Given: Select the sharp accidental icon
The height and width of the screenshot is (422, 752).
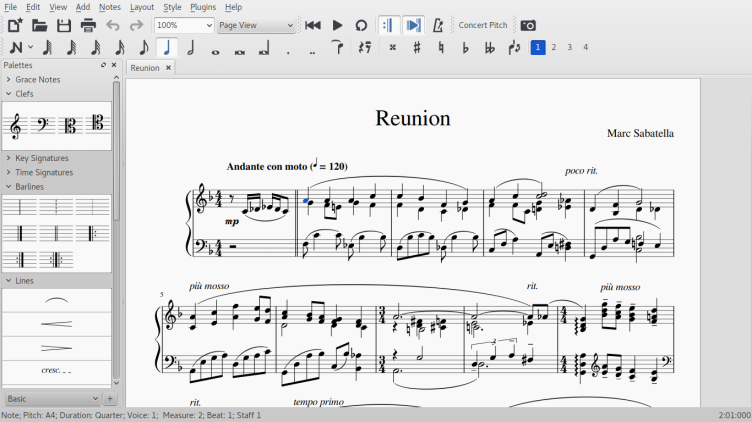Looking at the screenshot, I should pos(417,47).
